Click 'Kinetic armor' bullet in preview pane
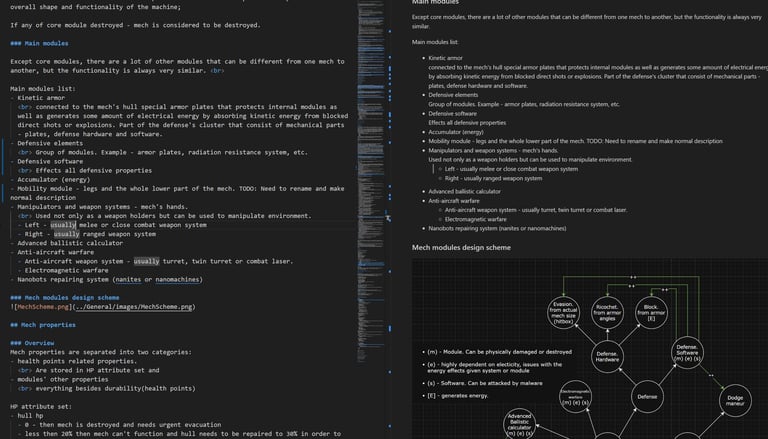Image resolution: width=768 pixels, height=439 pixels. click(445, 58)
